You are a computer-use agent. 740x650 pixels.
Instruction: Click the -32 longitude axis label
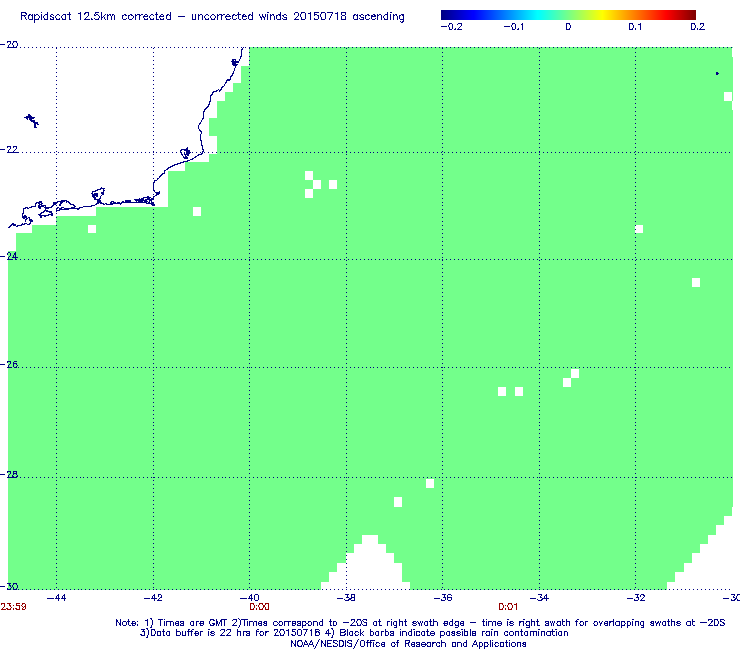tap(636, 598)
